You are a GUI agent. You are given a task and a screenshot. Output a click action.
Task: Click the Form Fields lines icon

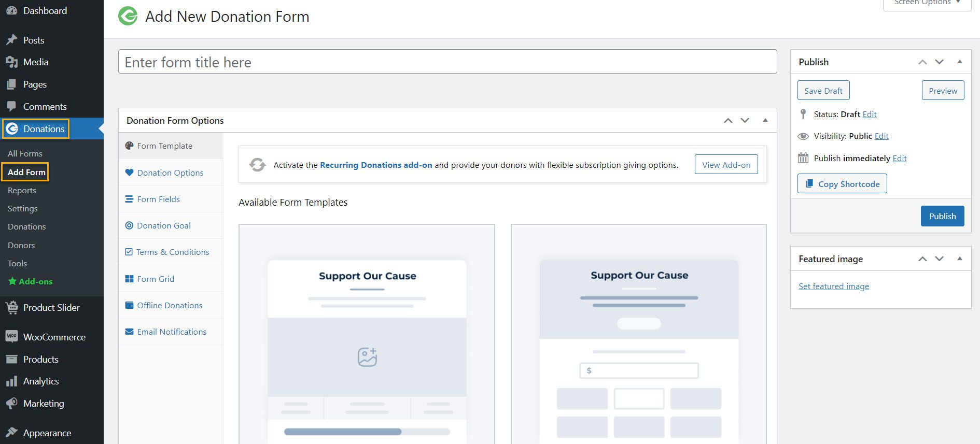coord(129,199)
